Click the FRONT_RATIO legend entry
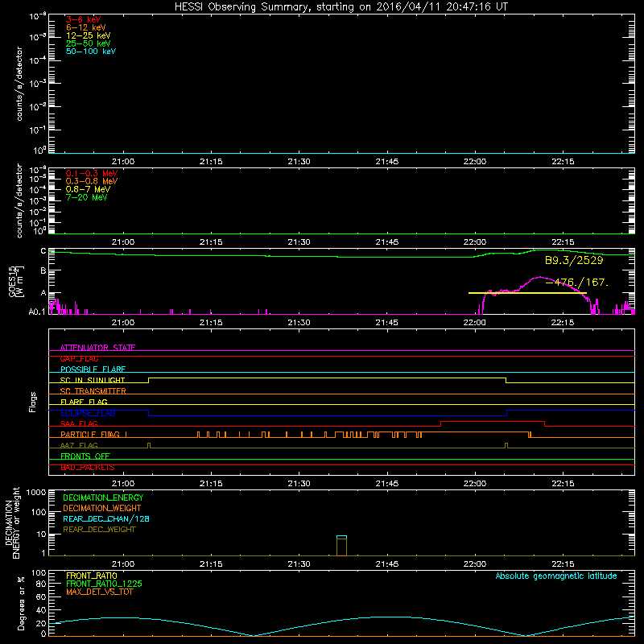This screenshot has width=644, height=644. [92, 576]
